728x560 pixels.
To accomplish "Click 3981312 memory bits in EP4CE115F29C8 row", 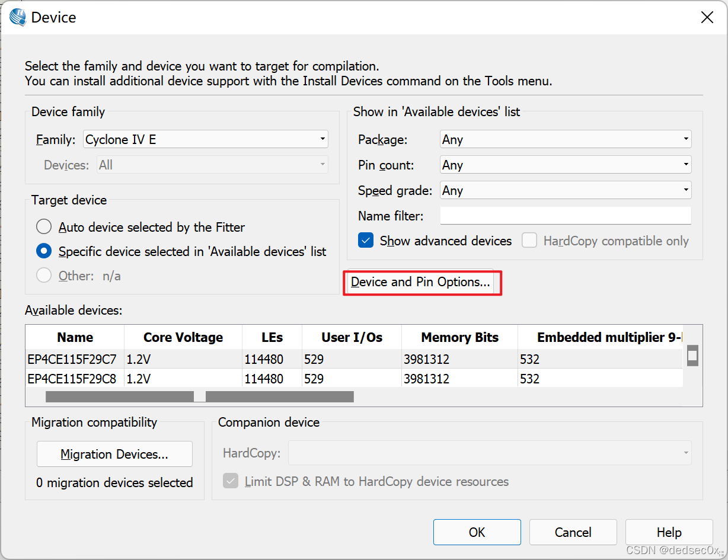I will point(460,378).
